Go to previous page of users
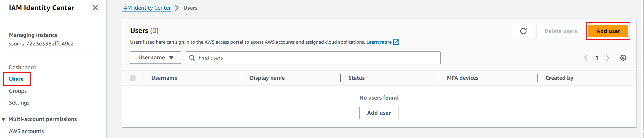Screen dimensions: 644x138 pyautogui.click(x=586, y=58)
